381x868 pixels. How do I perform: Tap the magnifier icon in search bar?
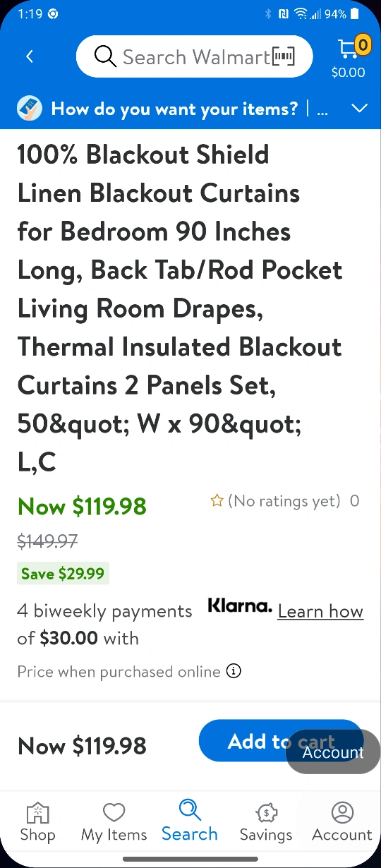(x=105, y=56)
